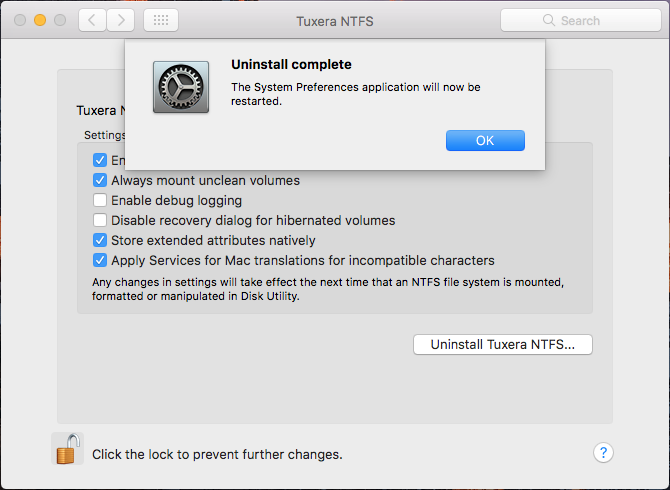Viewport: 670px width, 490px height.
Task: Toggle the partially hidden first settings checkbox
Action: pyautogui.click(x=100, y=160)
